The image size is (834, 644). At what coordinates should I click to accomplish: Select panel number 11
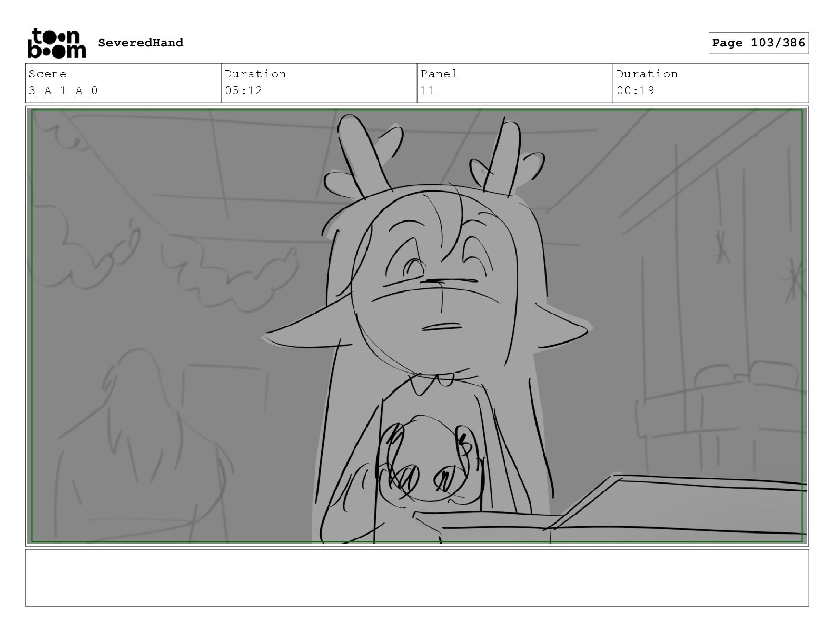click(x=428, y=90)
